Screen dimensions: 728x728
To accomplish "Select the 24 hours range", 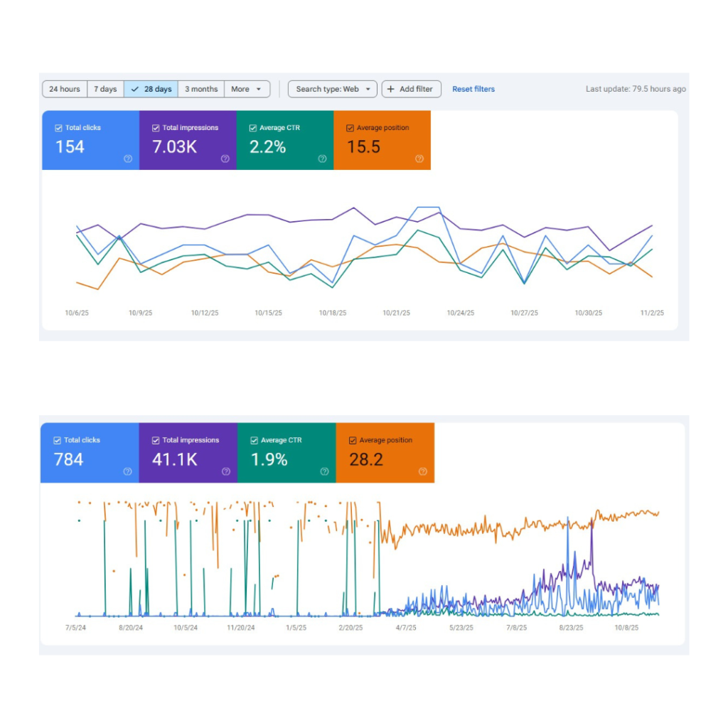I will pos(65,90).
